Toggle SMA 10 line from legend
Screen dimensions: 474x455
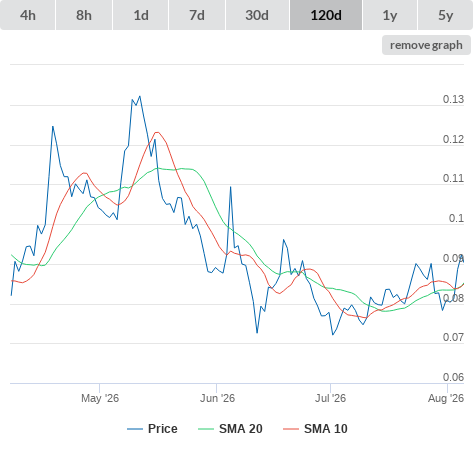point(326,429)
